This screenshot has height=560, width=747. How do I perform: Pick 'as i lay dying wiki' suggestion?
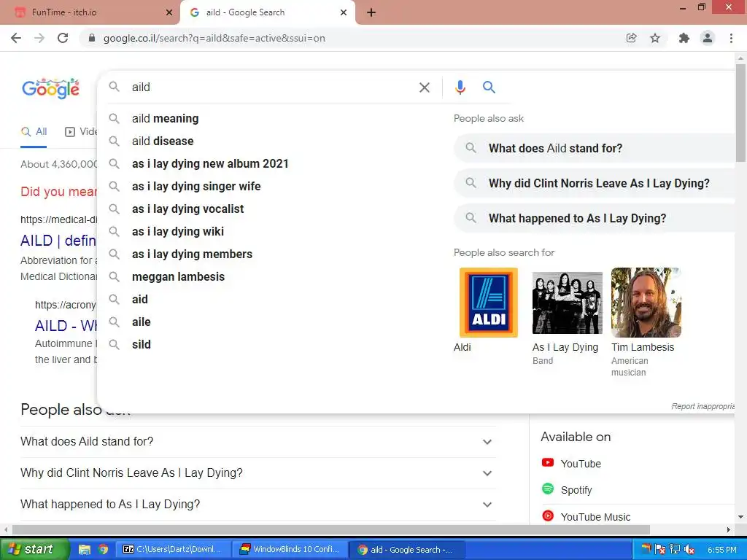coord(271,231)
